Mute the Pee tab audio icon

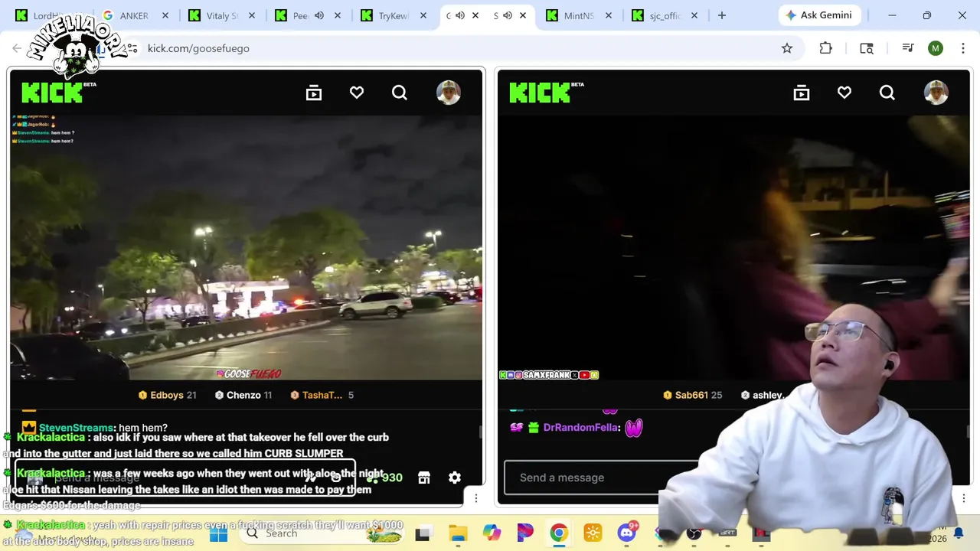319,15
